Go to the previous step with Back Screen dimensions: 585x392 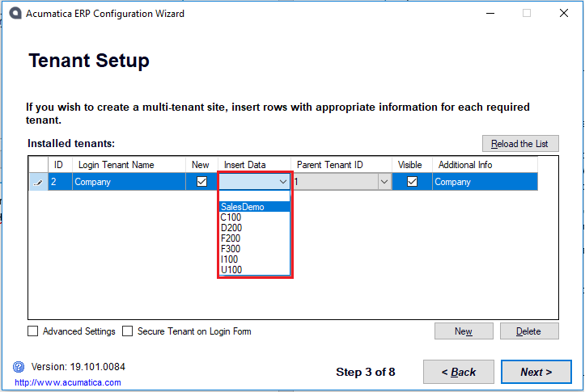pyautogui.click(x=459, y=372)
